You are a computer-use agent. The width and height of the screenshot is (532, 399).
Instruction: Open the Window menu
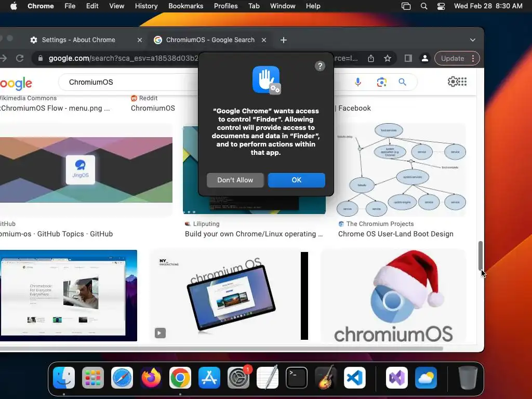tap(283, 6)
